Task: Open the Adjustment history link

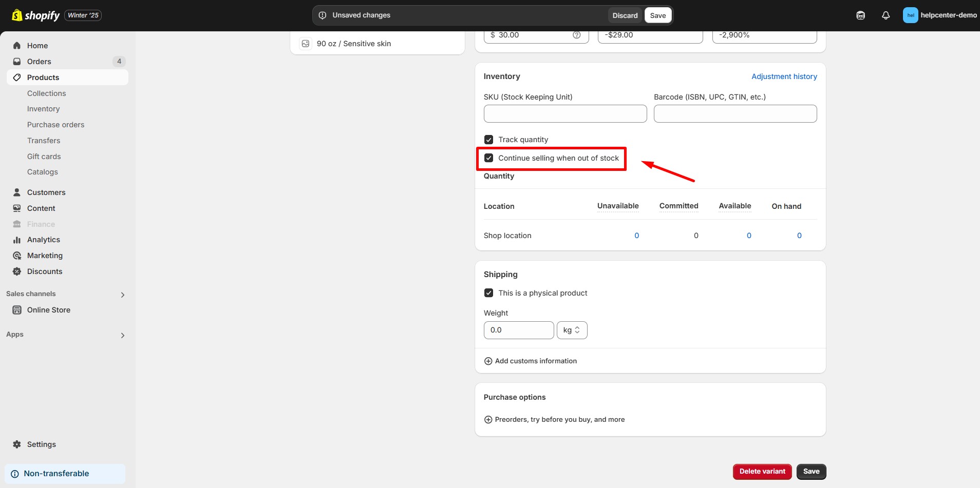Action: (x=784, y=76)
